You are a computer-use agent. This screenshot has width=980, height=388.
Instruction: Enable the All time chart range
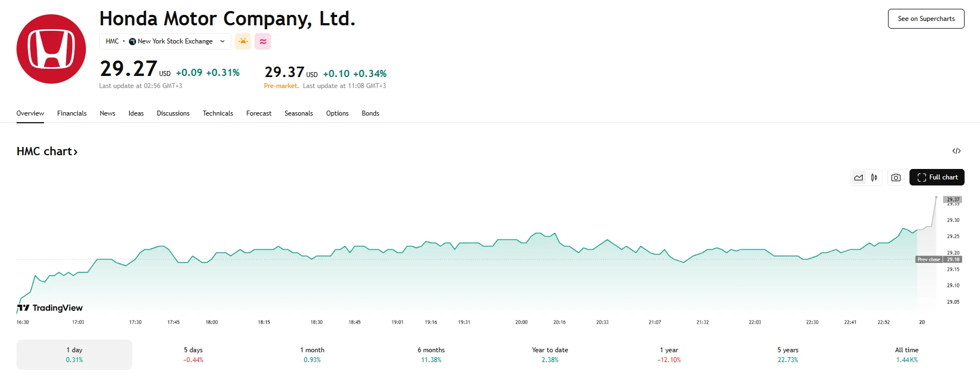tap(907, 354)
